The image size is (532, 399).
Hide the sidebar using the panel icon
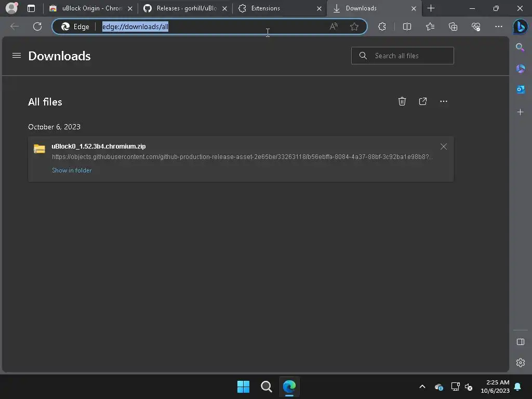coord(520,342)
